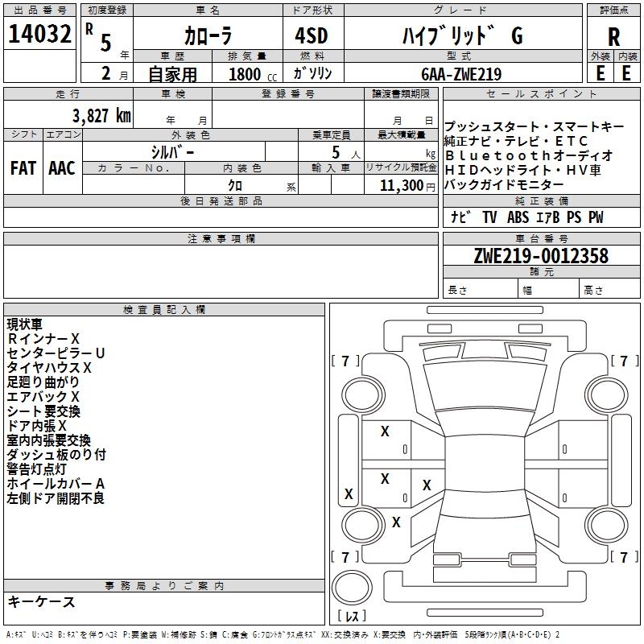This screenshot has width=644, height=644.
Task: Click sales point Bluetoothオーディオ
Action: point(529,155)
